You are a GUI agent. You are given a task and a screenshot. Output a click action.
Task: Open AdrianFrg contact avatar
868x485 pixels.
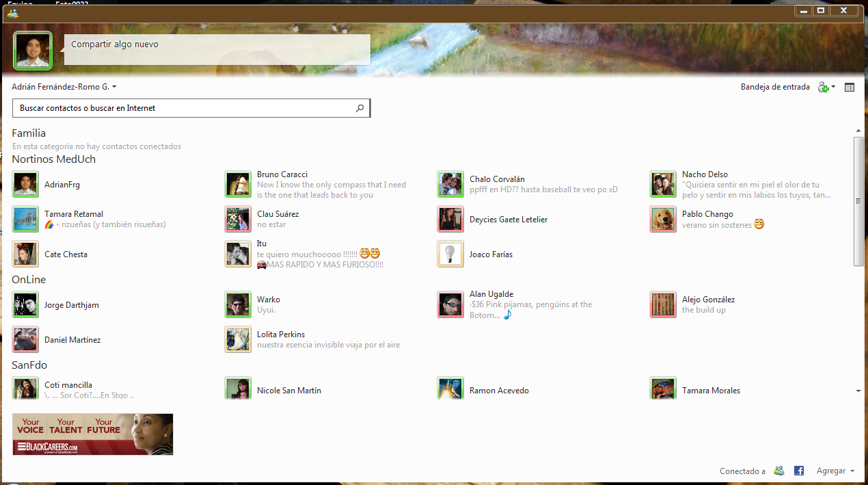coord(25,185)
